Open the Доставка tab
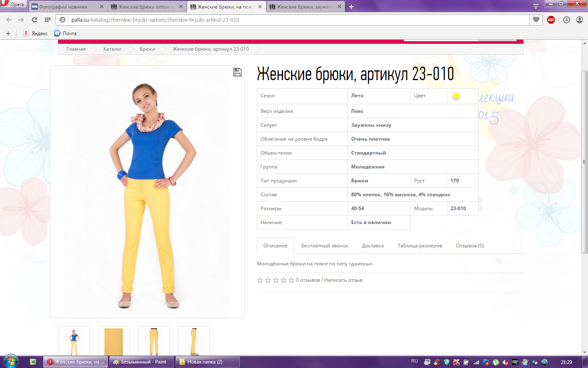The width and height of the screenshot is (588, 368). (373, 246)
